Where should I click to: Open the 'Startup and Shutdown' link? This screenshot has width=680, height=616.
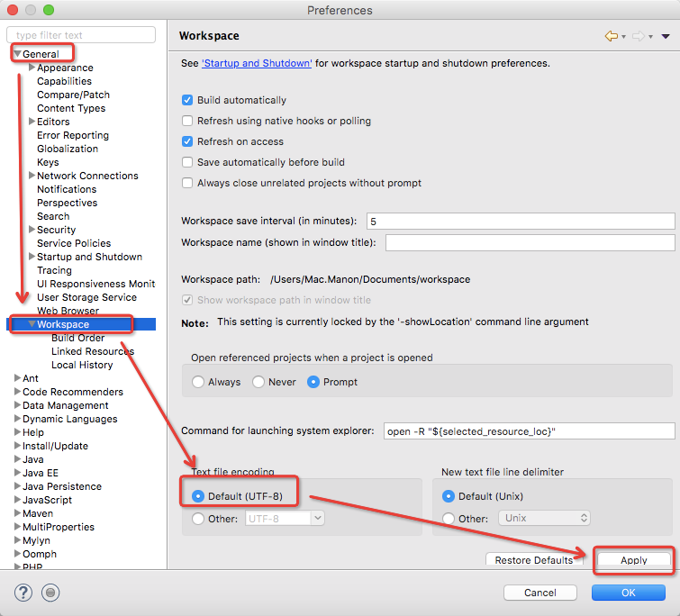pos(257,63)
